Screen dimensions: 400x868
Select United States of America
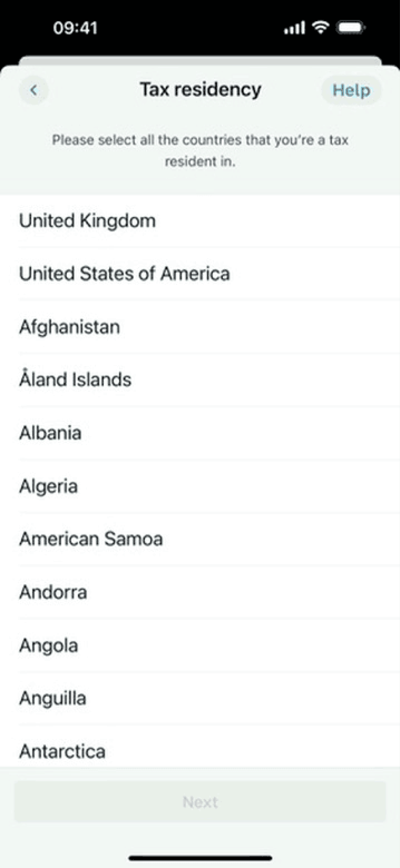(x=124, y=273)
